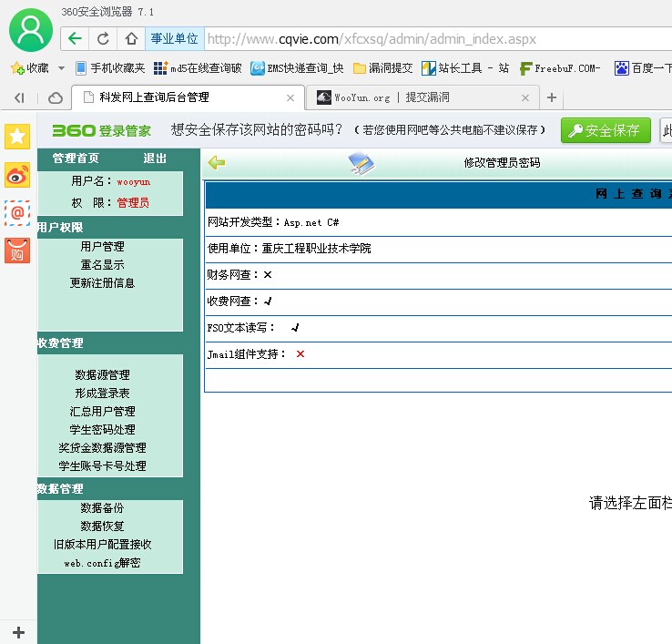Collapse the 用户权限 section header
Screen dimensions: 672x644
pos(60,227)
